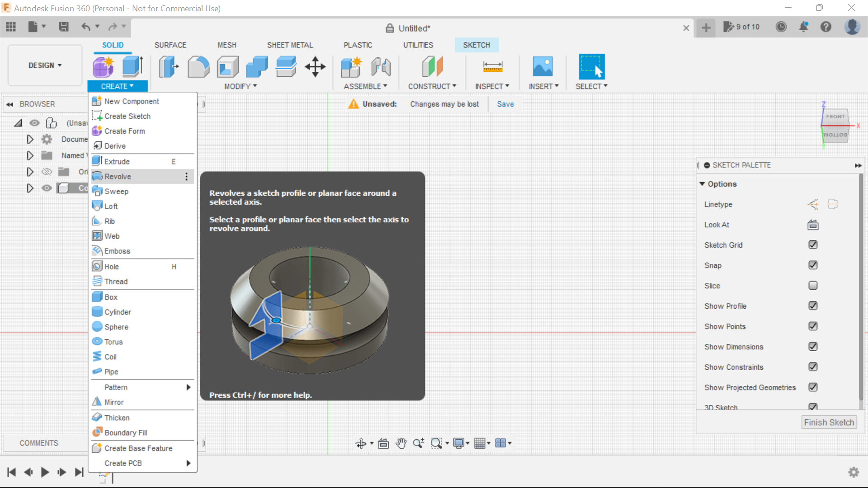
Task: Choose Create Sketch from the Create menu
Action: 127,116
